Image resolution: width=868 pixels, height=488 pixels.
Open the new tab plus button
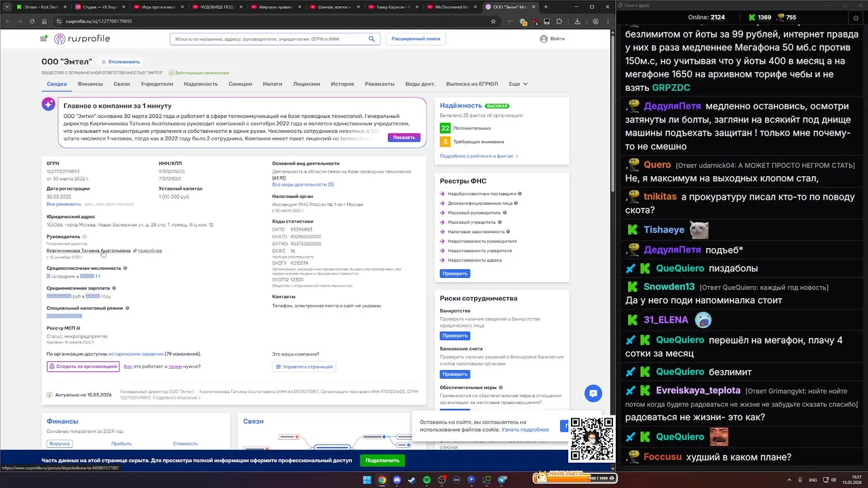pyautogui.click(x=547, y=7)
